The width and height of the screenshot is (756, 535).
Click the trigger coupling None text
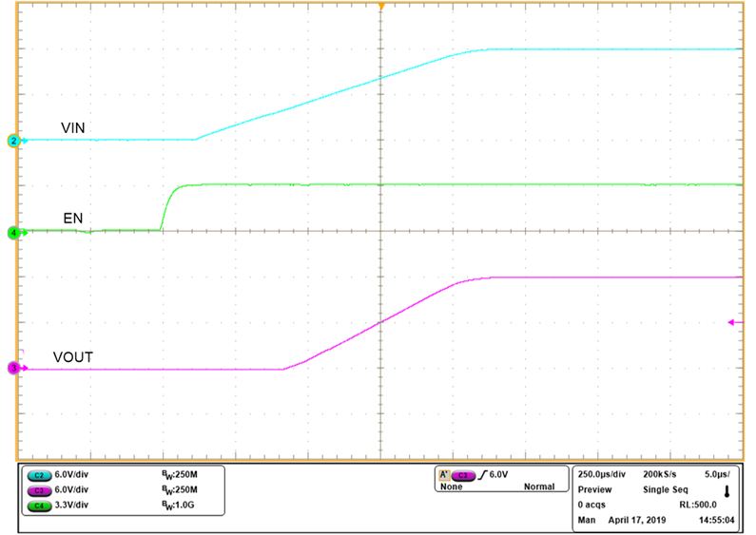point(452,487)
